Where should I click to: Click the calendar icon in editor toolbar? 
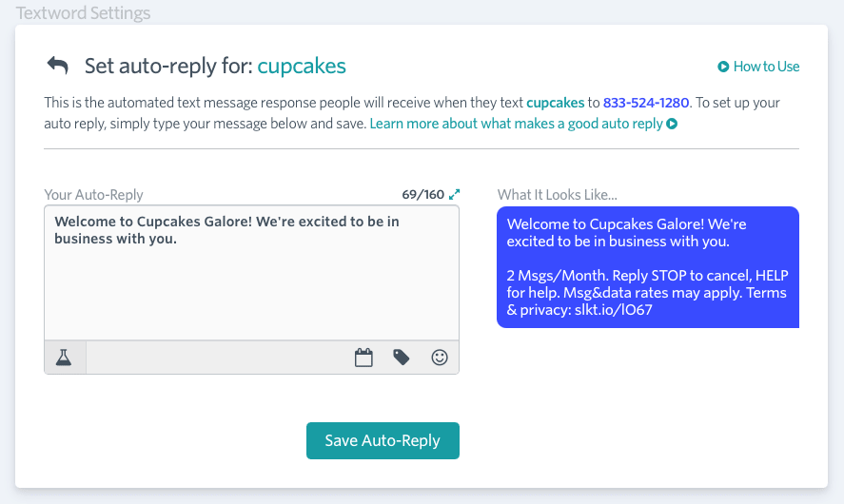point(363,358)
